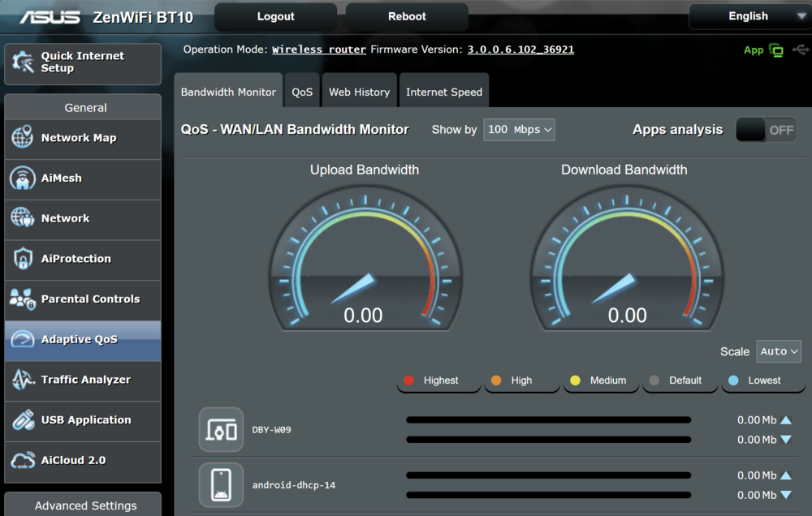Viewport: 812px width, 516px height.
Task: Click the Adaptive QoS gauge icon
Action: click(x=22, y=339)
